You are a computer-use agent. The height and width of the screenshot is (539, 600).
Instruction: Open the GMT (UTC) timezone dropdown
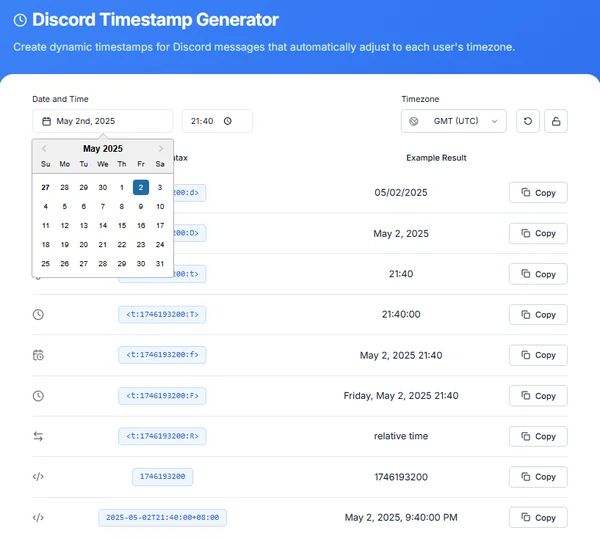pos(454,121)
